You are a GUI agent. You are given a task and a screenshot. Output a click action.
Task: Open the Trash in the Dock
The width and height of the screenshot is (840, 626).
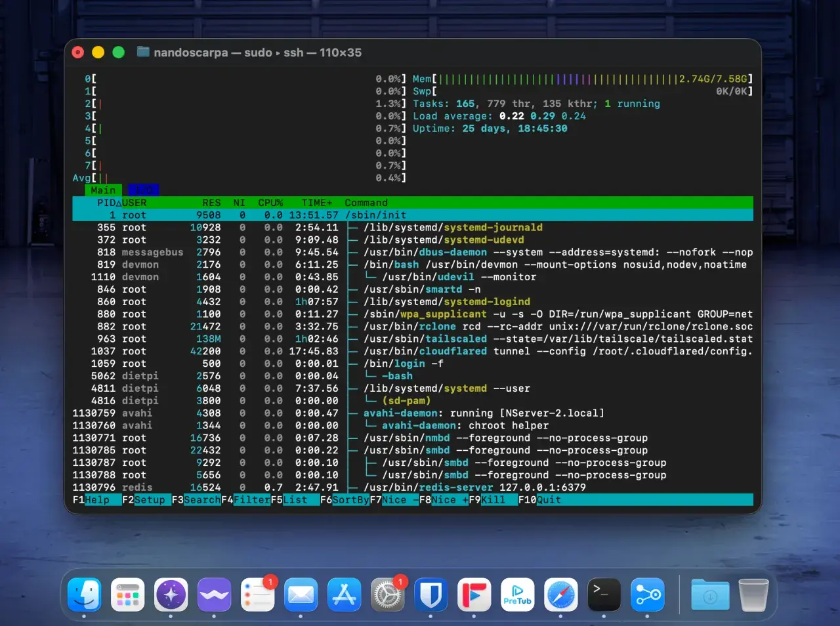pos(753,595)
